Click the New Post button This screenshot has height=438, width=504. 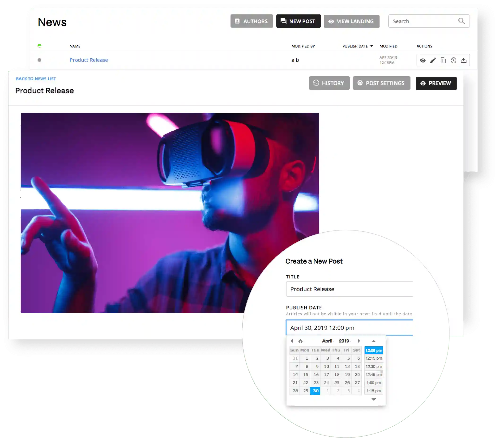(298, 21)
